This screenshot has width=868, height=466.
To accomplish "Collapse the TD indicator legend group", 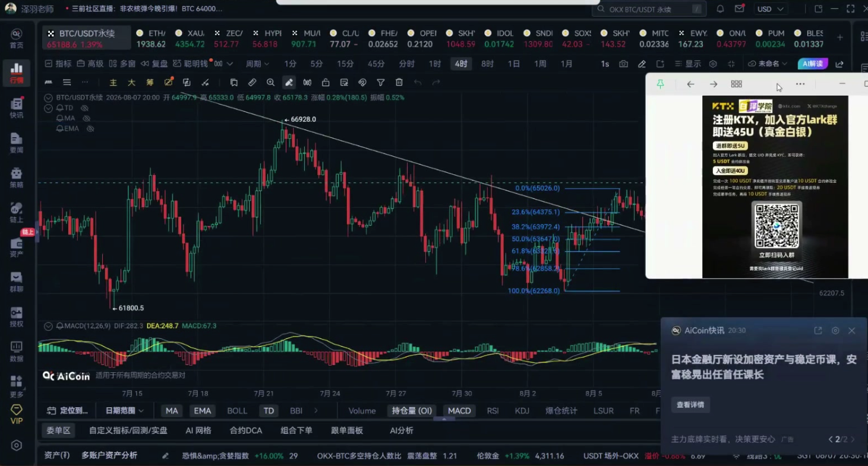I will point(48,108).
